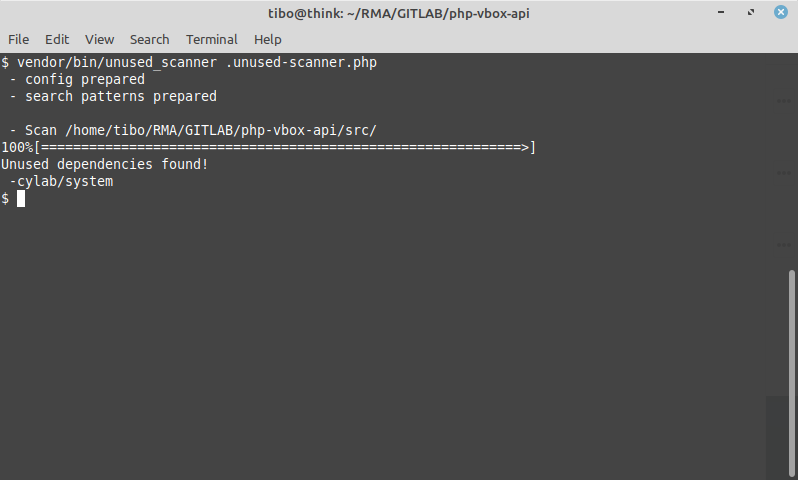Screen dimensions: 798x480
Task: Click the '-cylab/system' dependency line
Action: click(x=61, y=181)
